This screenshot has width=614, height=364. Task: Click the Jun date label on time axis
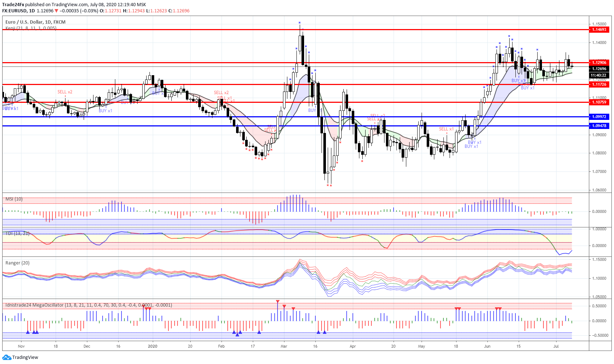tap(487, 346)
